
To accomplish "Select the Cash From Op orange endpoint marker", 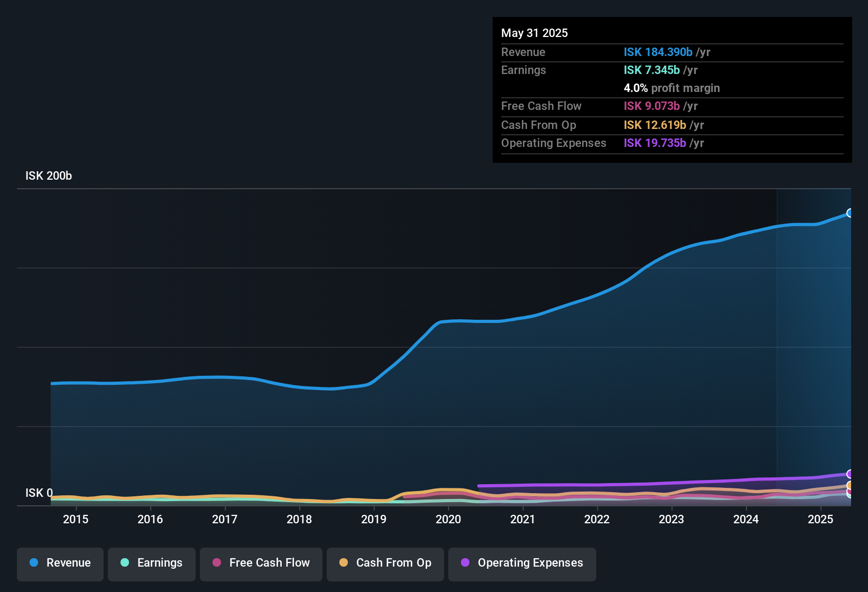I will pos(850,485).
